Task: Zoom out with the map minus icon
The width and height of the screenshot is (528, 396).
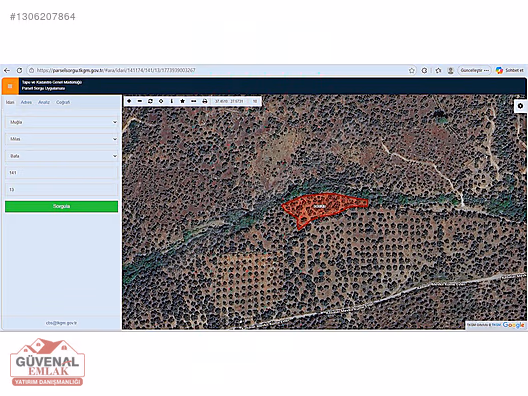Action: pos(140,101)
